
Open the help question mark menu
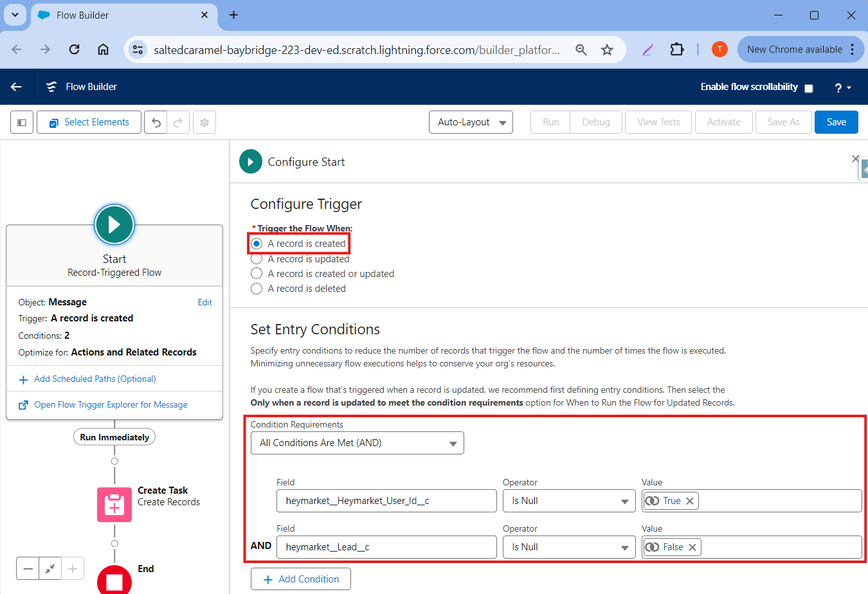(x=842, y=87)
